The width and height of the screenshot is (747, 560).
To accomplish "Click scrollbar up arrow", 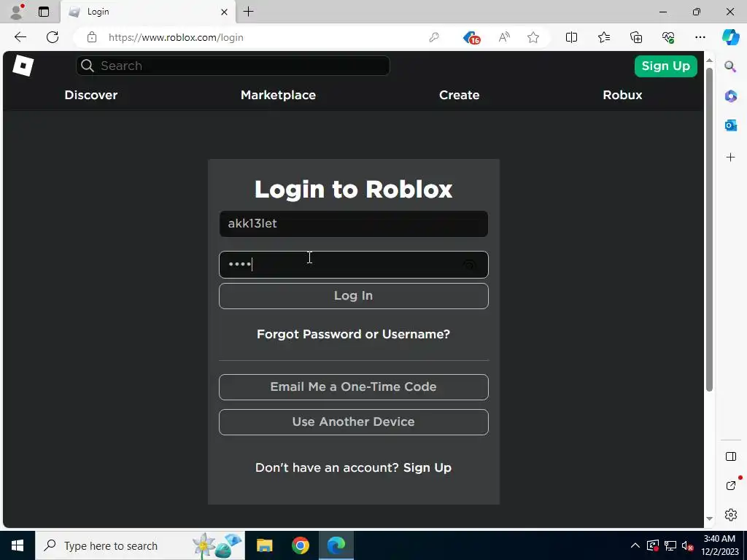I will pos(709,61).
